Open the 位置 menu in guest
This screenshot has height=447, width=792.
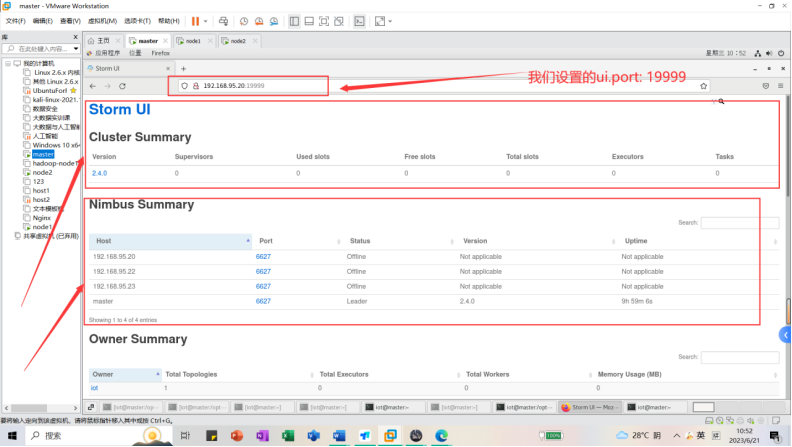135,53
